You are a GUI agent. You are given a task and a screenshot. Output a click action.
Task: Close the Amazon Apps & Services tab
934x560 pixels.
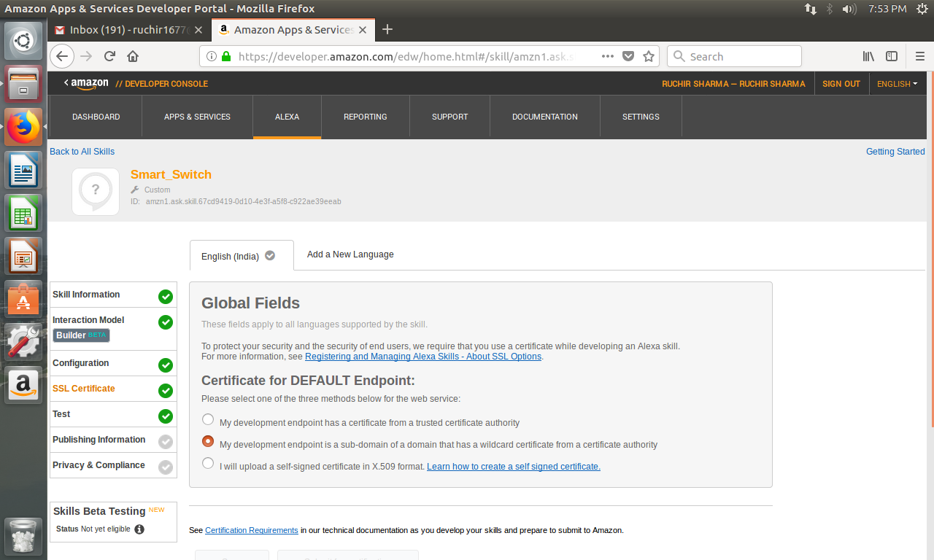[x=363, y=30]
